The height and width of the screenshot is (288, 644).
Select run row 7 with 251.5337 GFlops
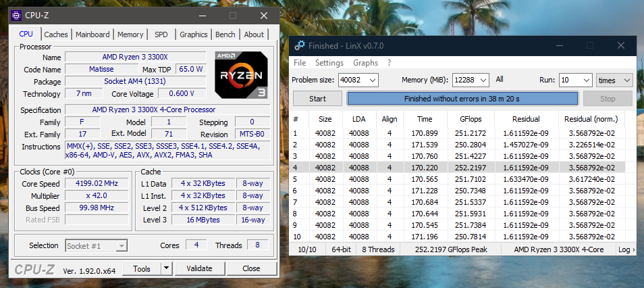(458, 202)
